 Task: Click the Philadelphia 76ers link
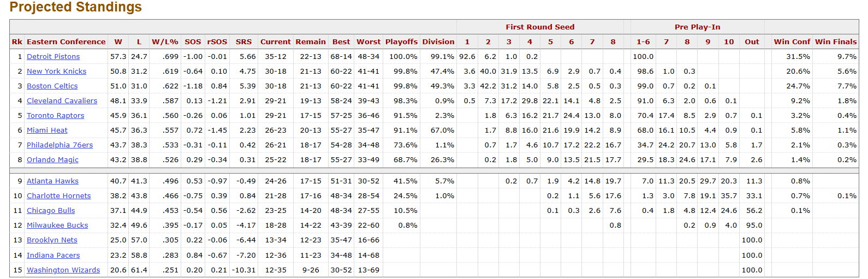pyautogui.click(x=60, y=145)
